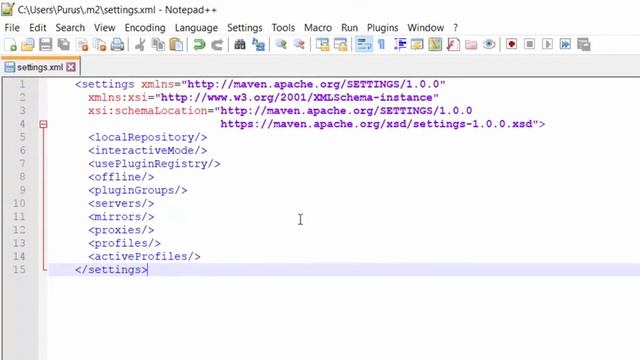Toggle synchronize horizontal scrolling icon
640x360 pixels.
click(x=340, y=44)
